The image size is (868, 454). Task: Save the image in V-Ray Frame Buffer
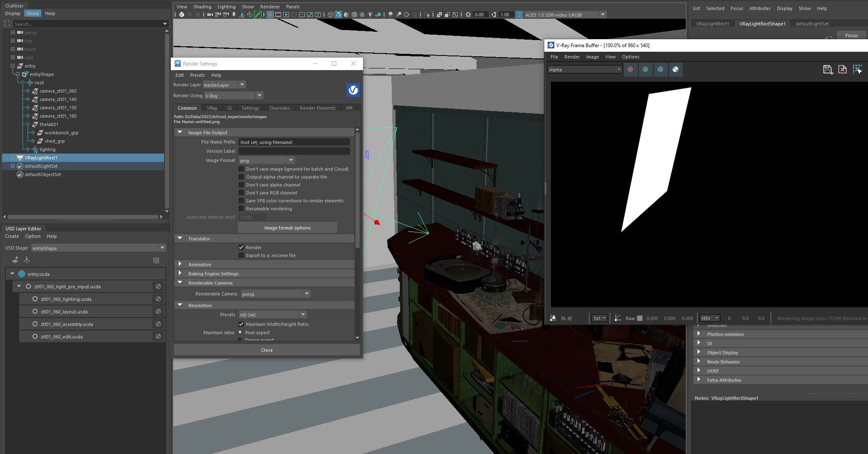tap(827, 70)
